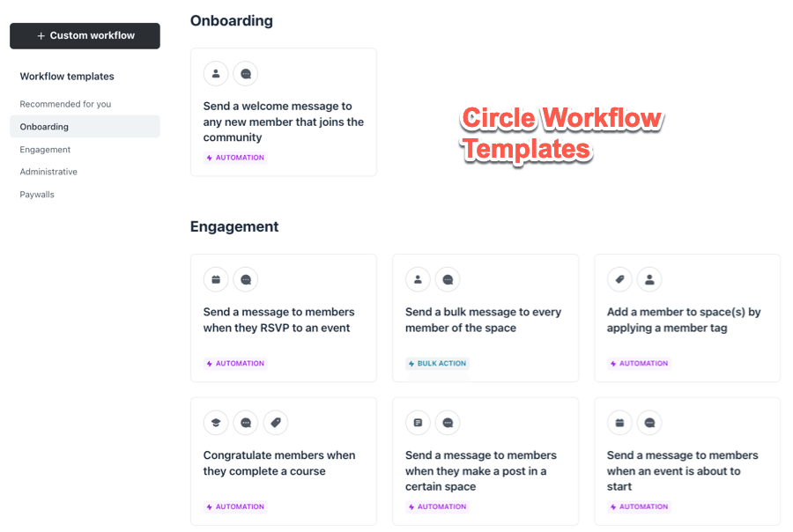Open Recommended for you templates
This screenshot has height=532, width=793.
pyautogui.click(x=65, y=104)
